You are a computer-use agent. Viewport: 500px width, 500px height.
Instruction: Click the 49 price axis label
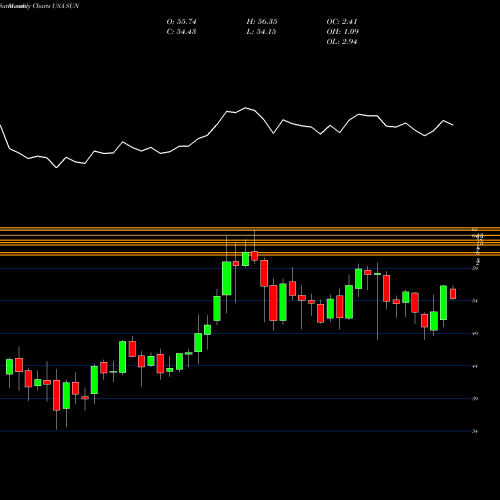click(x=475, y=333)
